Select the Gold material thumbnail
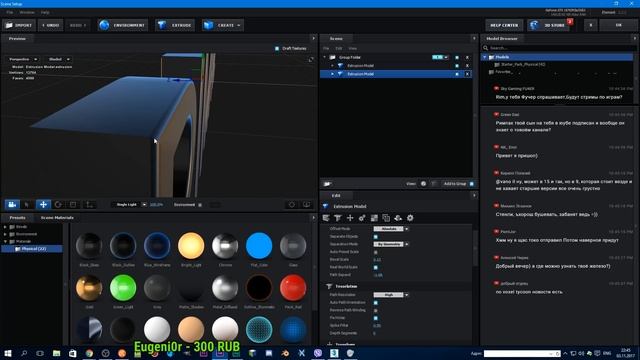The height and width of the screenshot is (360, 640). click(89, 288)
